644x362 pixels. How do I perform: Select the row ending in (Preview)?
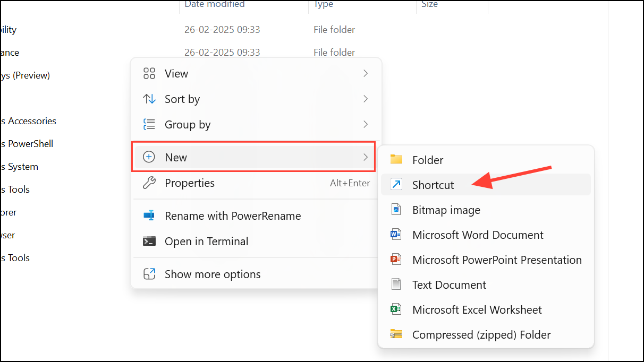[x=25, y=75]
